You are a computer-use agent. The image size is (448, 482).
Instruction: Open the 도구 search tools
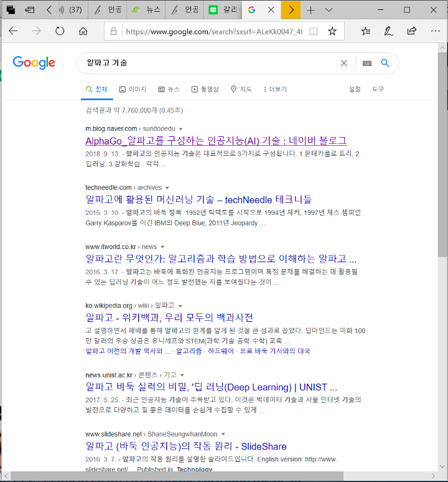coord(378,89)
